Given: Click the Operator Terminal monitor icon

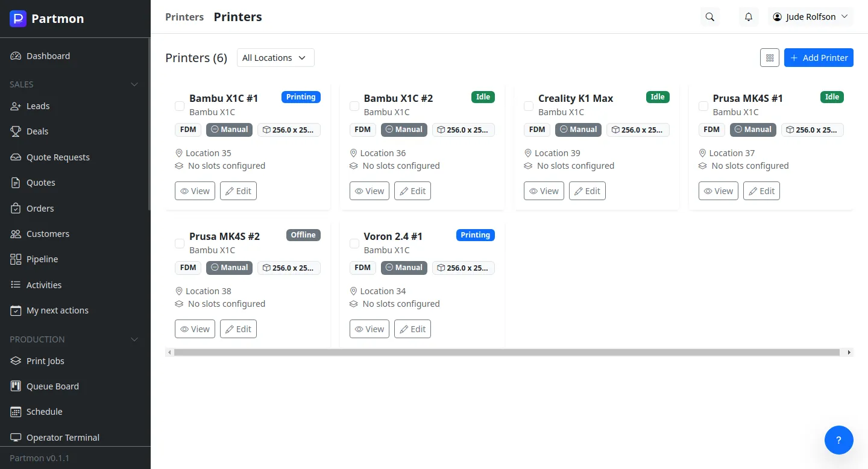Looking at the screenshot, I should click(x=16, y=438).
